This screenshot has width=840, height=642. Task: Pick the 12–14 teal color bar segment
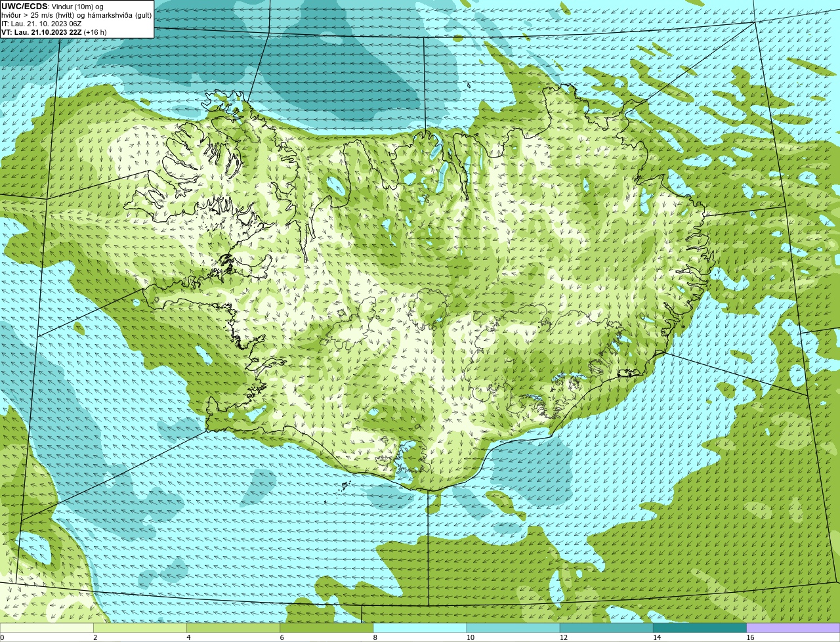[x=606, y=628]
